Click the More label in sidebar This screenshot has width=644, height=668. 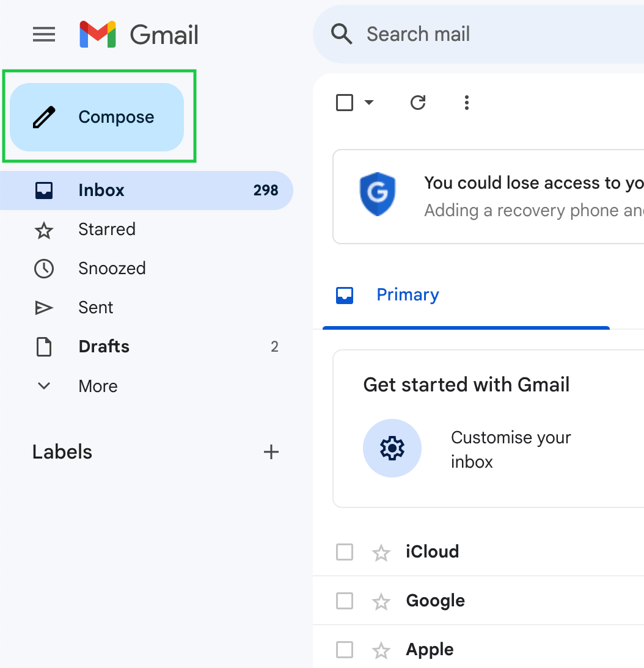click(98, 386)
